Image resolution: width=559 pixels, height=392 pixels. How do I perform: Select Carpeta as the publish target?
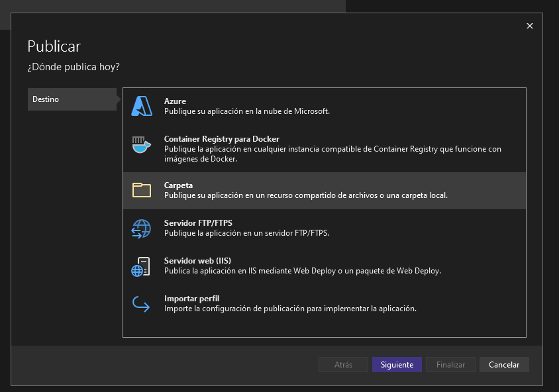pos(298,190)
